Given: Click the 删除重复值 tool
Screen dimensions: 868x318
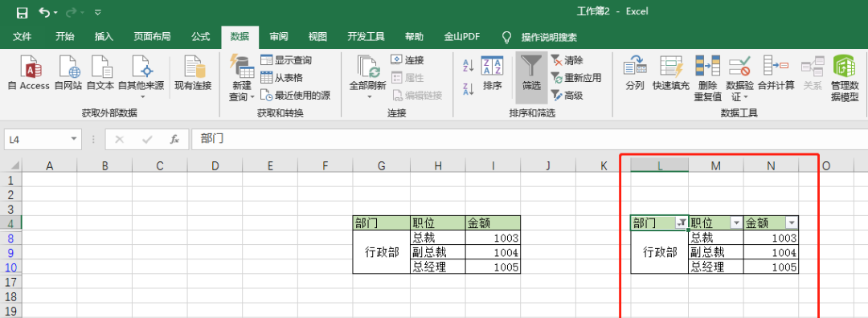Looking at the screenshot, I should point(708,77).
